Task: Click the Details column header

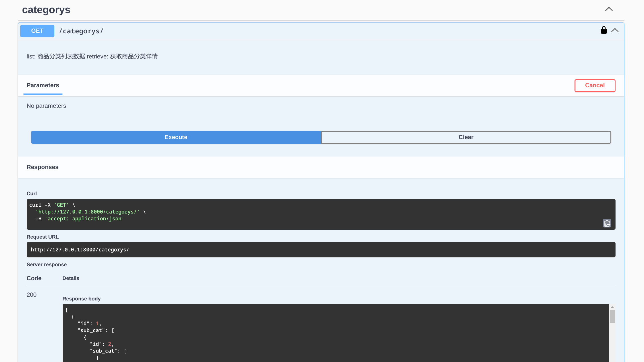Action: 71,278
